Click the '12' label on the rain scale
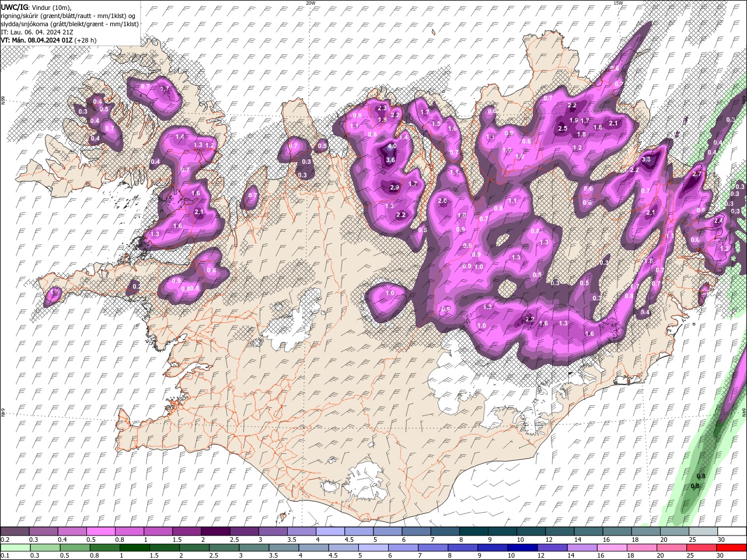This screenshot has width=747, height=560. pos(541,556)
